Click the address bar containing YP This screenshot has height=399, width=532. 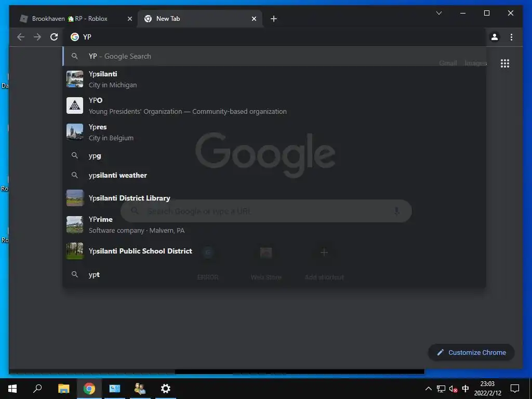point(274,37)
